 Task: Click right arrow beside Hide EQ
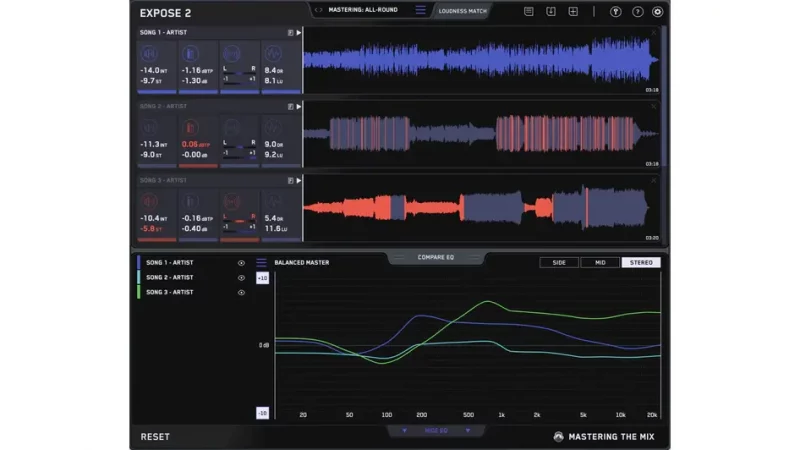coord(468,431)
